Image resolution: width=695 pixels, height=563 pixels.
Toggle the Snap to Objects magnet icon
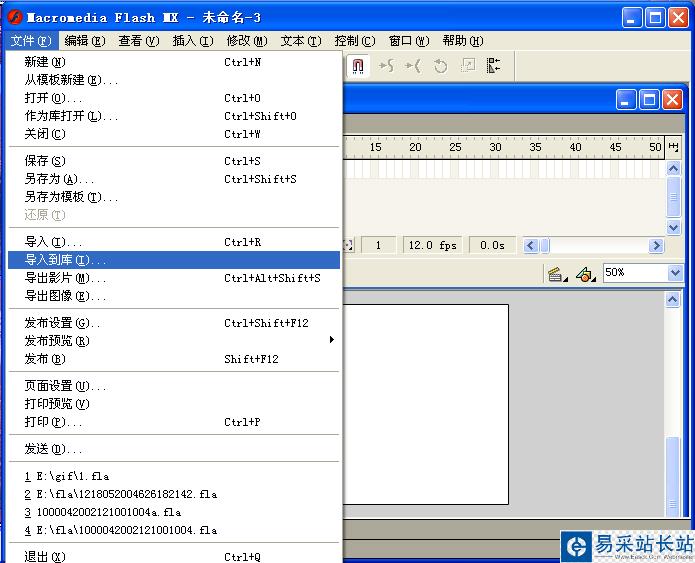[358, 66]
